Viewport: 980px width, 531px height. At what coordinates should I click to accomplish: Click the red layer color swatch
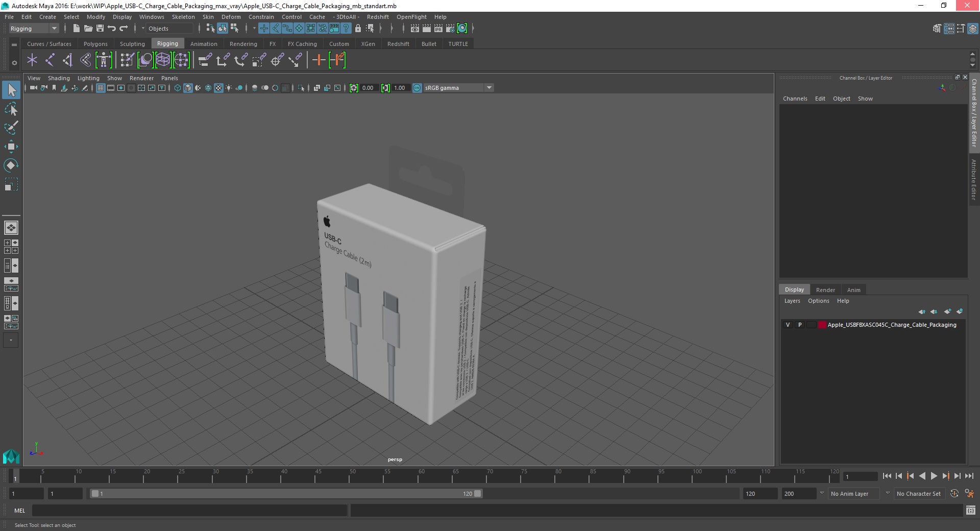(822, 325)
